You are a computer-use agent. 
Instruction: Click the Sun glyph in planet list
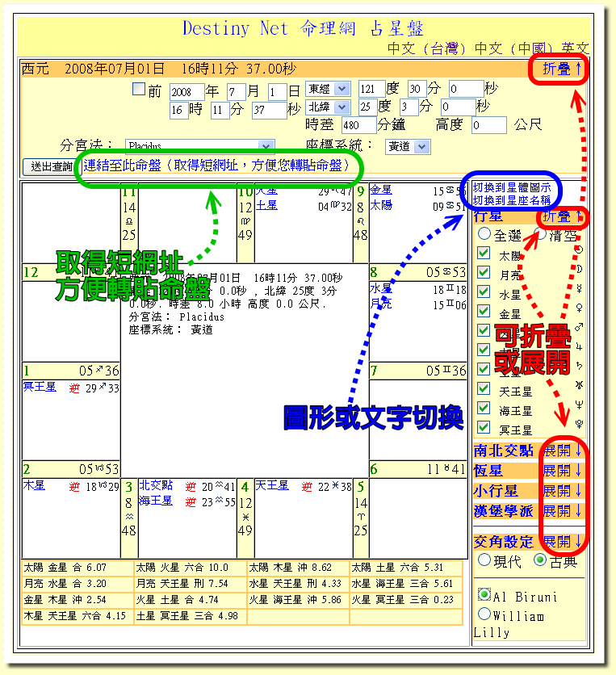[579, 249]
